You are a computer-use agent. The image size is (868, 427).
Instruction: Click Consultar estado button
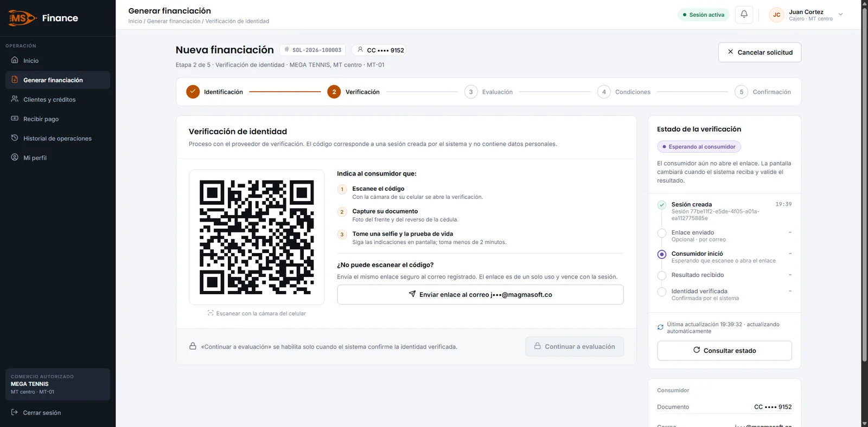click(724, 351)
